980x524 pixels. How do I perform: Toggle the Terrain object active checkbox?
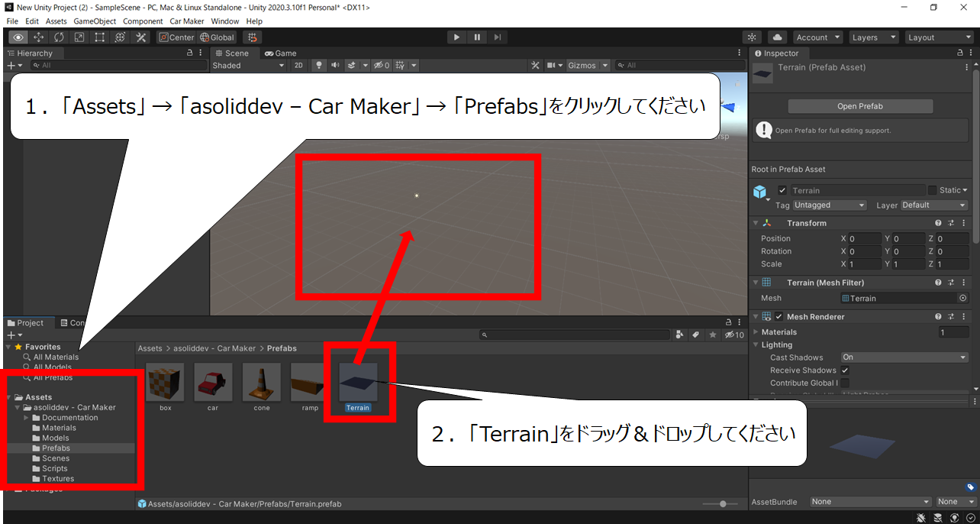[782, 190]
